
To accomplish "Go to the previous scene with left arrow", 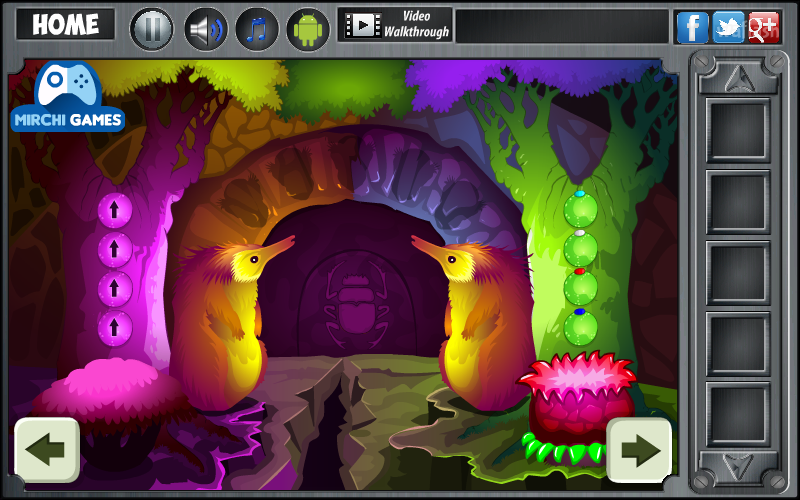I will tap(47, 450).
